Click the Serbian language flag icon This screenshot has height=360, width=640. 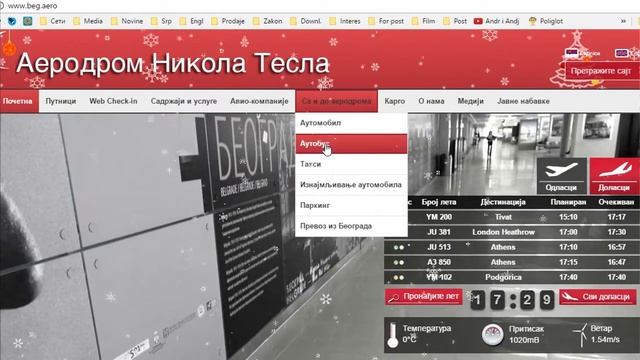click(x=571, y=53)
